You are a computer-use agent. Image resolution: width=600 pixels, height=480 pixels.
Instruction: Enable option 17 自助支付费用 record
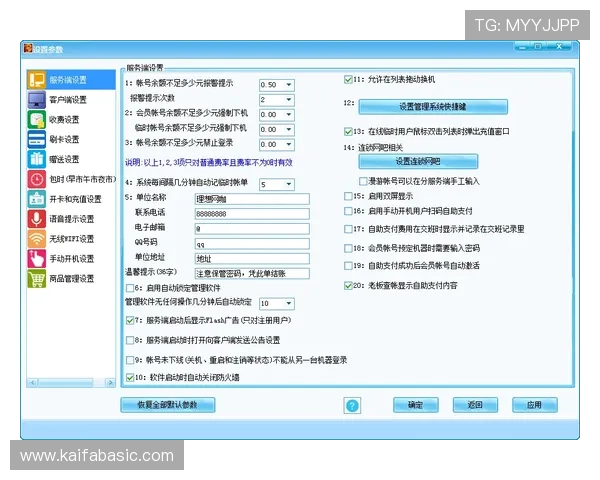click(348, 229)
